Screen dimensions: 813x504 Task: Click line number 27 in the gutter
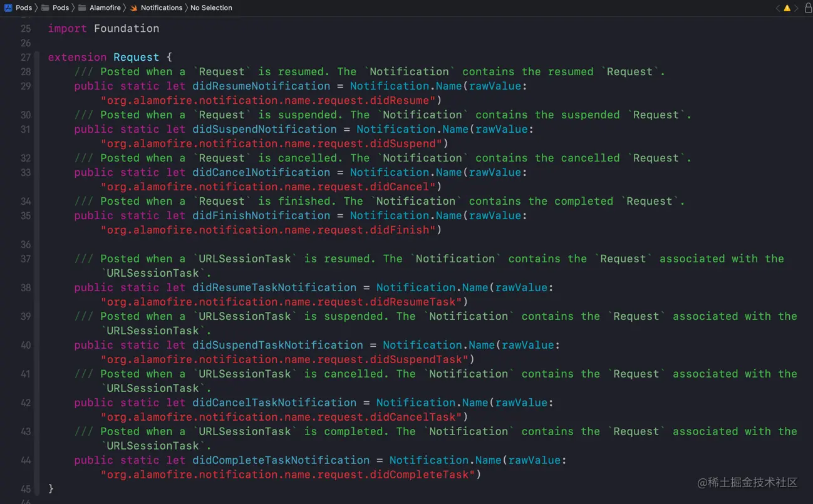(x=26, y=57)
